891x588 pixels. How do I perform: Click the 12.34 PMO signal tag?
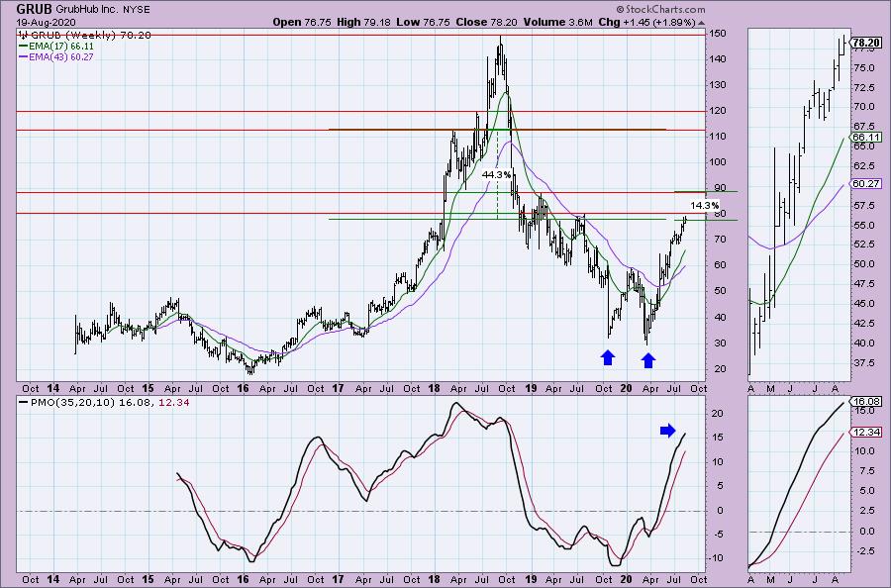pos(866,433)
